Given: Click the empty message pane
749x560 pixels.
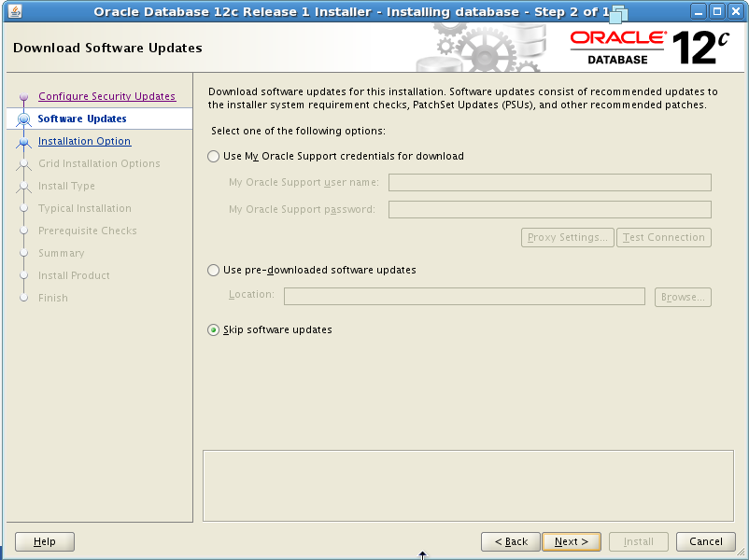Looking at the screenshot, I should pyautogui.click(x=468, y=486).
